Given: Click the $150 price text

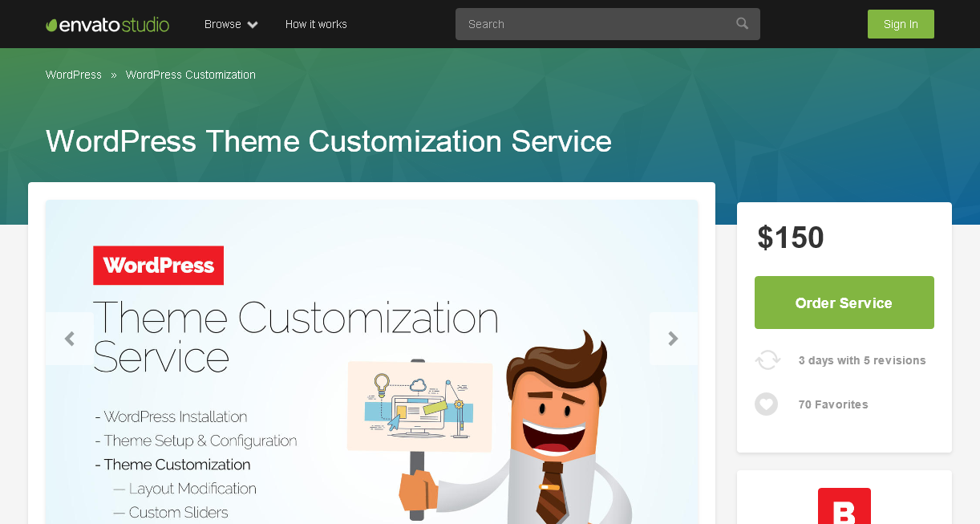Looking at the screenshot, I should click(791, 238).
